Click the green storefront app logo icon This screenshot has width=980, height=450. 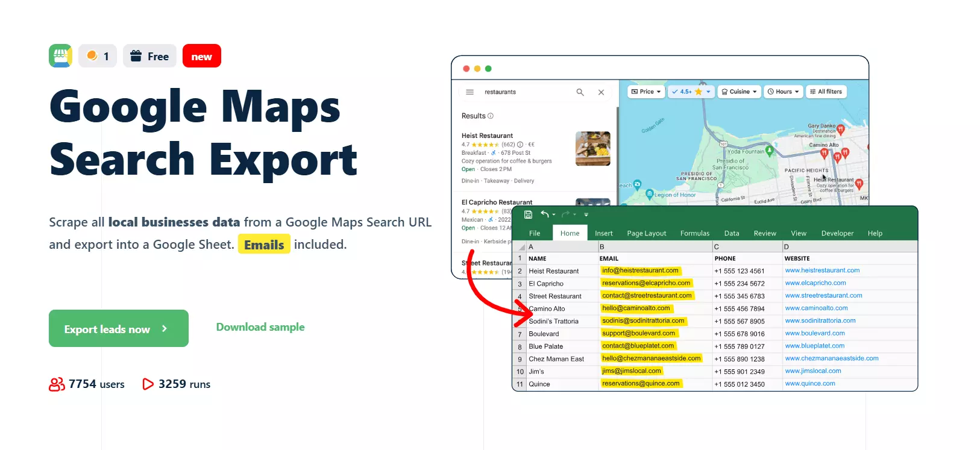(x=60, y=56)
